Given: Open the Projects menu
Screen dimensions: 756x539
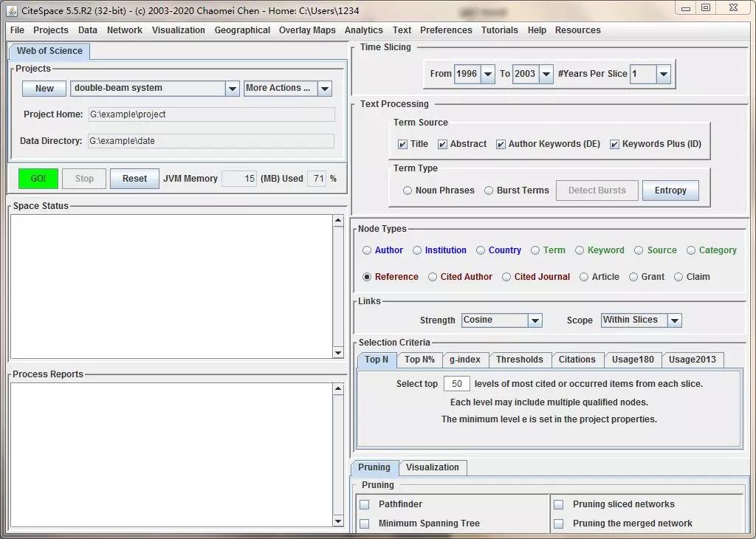Looking at the screenshot, I should pyautogui.click(x=51, y=30).
